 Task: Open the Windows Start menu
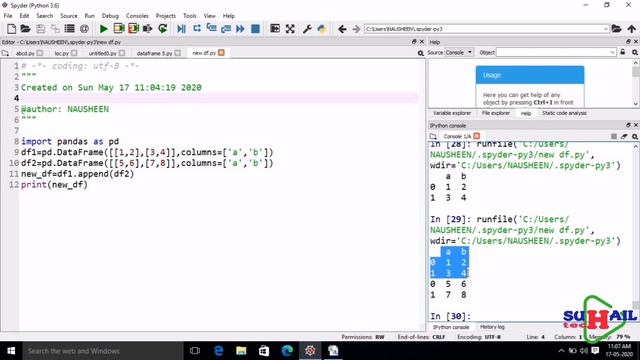click(11, 351)
